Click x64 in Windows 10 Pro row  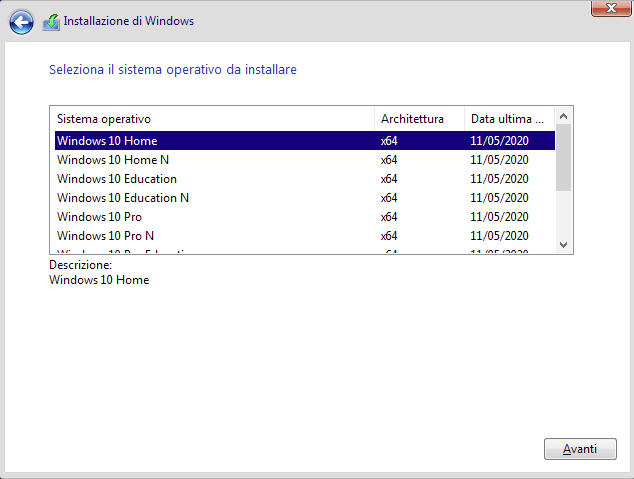389,217
